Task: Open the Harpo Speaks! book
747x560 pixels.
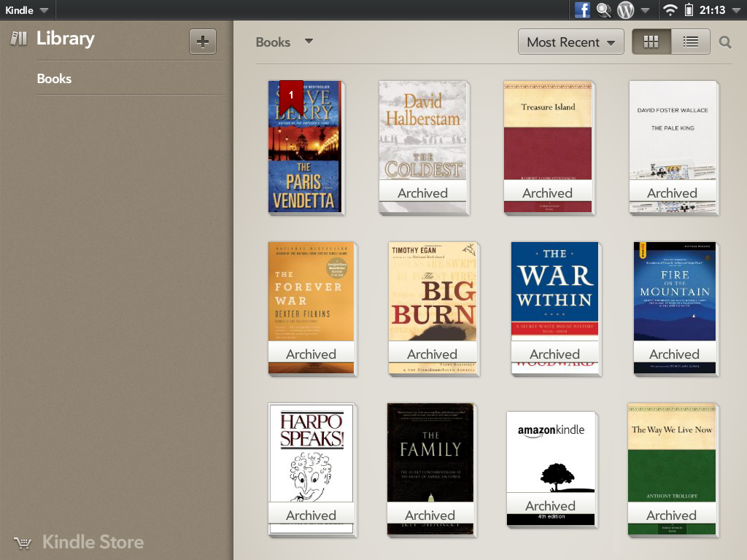Action: 311,470
